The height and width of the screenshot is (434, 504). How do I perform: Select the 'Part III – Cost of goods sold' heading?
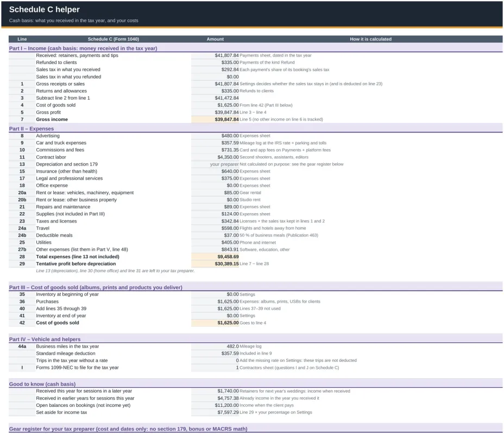[96, 288]
